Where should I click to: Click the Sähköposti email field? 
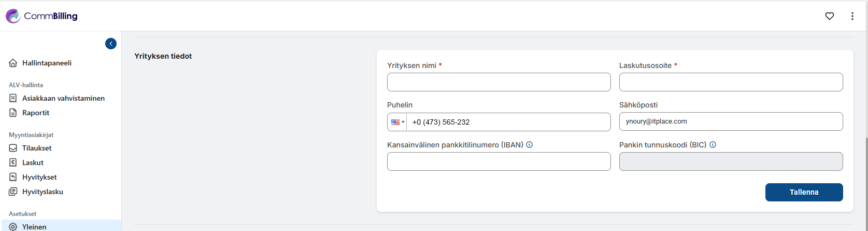731,121
